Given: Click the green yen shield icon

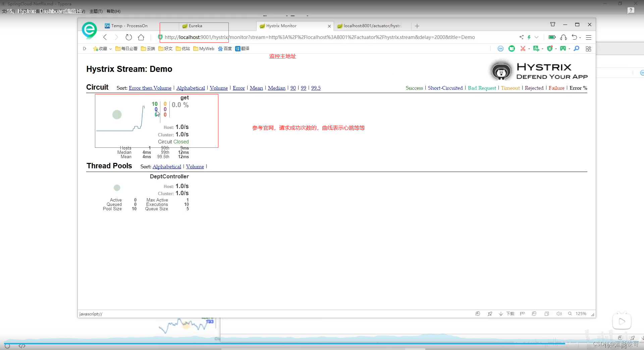Looking at the screenshot, I should click(x=550, y=49).
